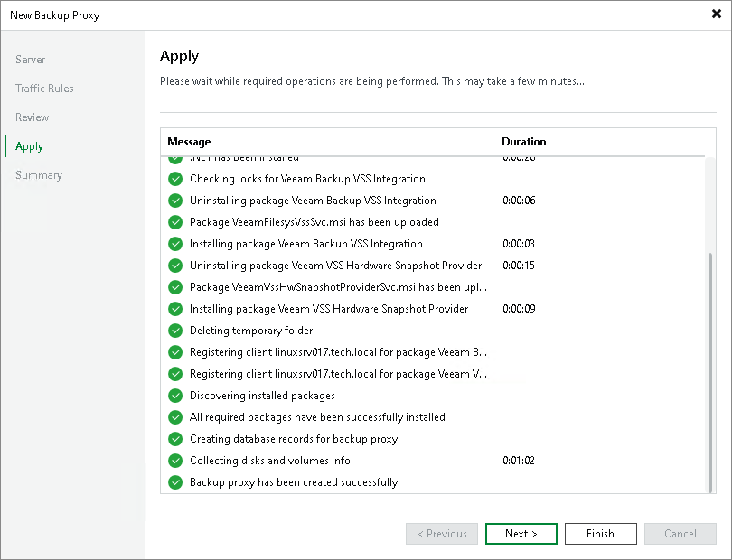
Task: Click success icon for VeeamVssHwSnapshotProviderSvc.msi row
Action: pyautogui.click(x=175, y=287)
